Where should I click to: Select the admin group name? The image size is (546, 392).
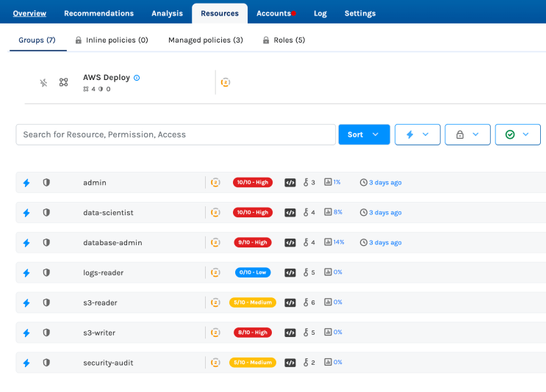pyautogui.click(x=95, y=183)
